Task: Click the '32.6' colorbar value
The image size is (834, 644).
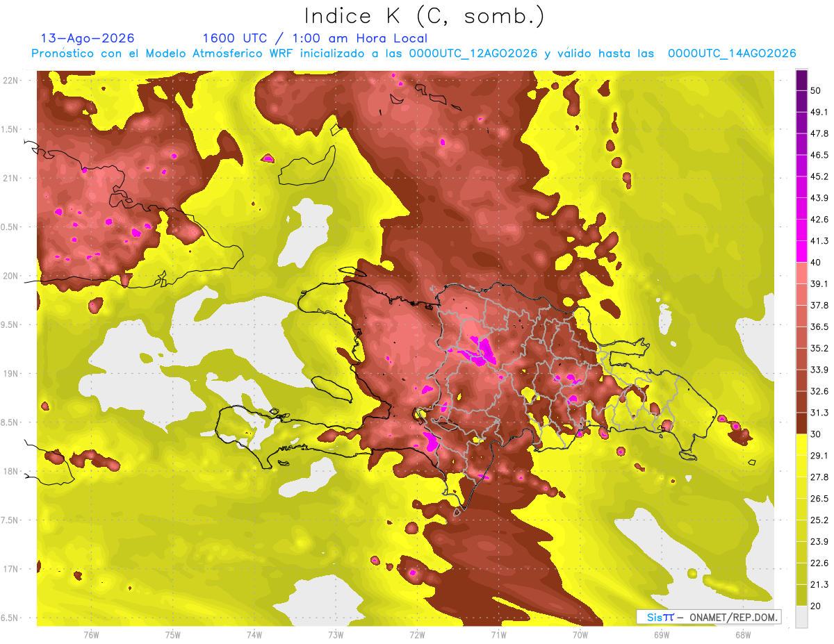Action: [819, 391]
